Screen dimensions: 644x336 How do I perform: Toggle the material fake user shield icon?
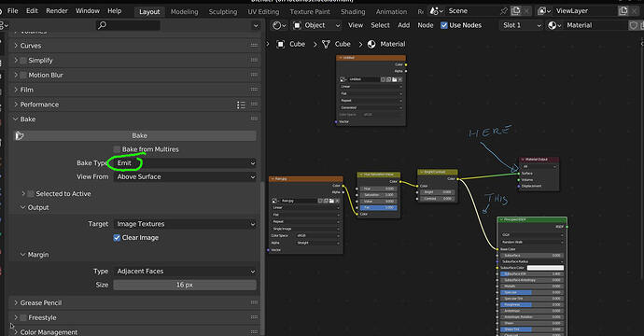634,25
